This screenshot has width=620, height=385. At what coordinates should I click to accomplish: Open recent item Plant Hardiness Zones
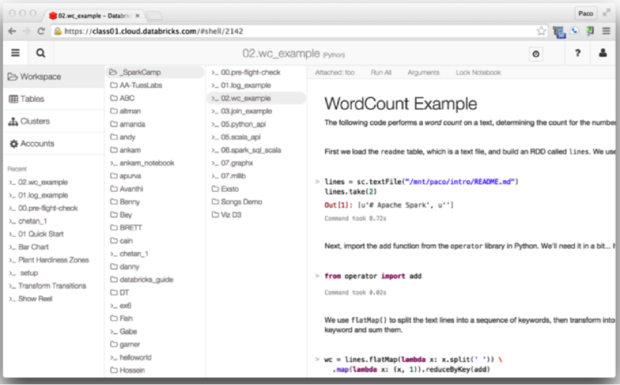(x=49, y=260)
